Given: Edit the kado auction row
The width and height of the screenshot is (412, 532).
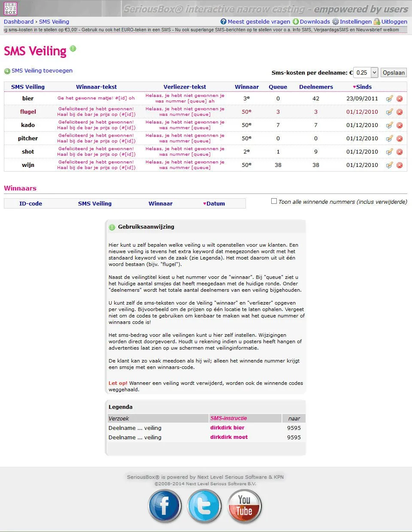Looking at the screenshot, I should (x=389, y=125).
